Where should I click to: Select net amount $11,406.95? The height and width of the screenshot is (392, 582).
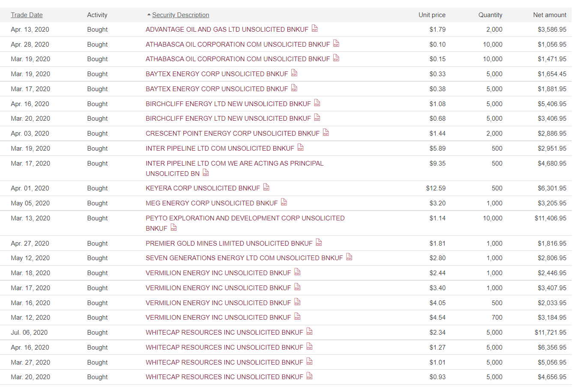pyautogui.click(x=550, y=218)
